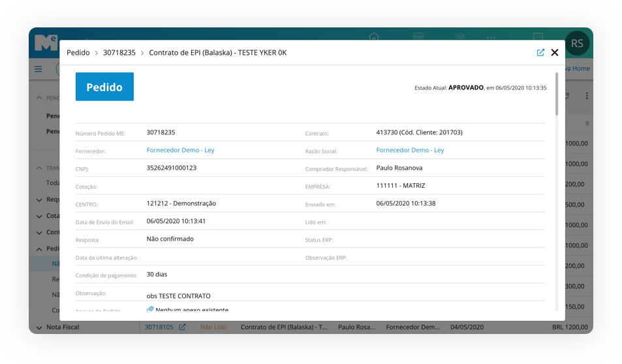
Task: Open external link icon next to 30718105
Action: [182, 327]
